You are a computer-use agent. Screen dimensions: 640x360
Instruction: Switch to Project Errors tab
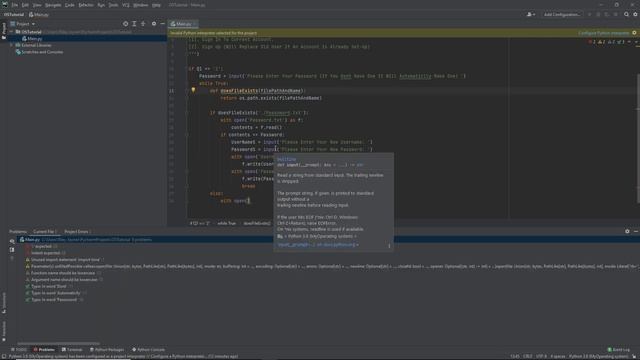(77, 231)
